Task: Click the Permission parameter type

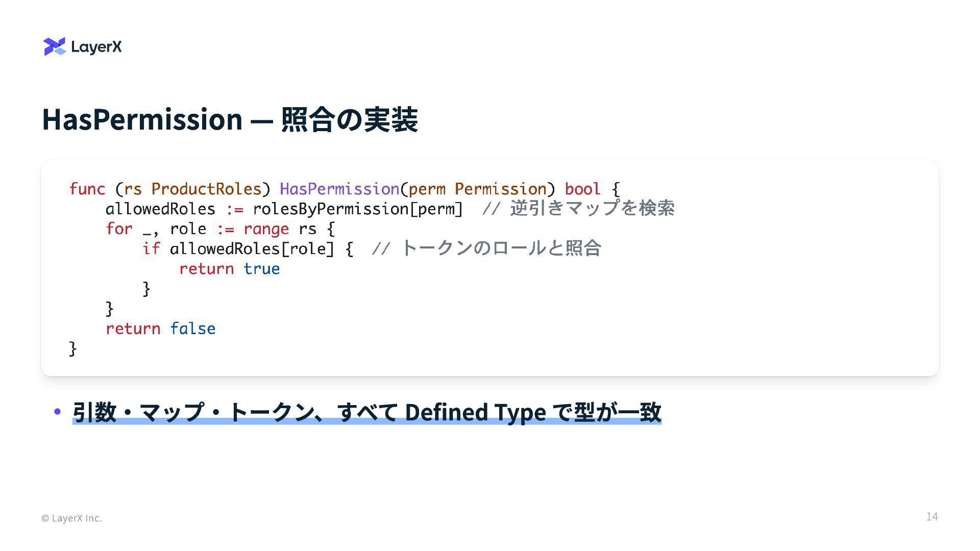Action: [500, 189]
